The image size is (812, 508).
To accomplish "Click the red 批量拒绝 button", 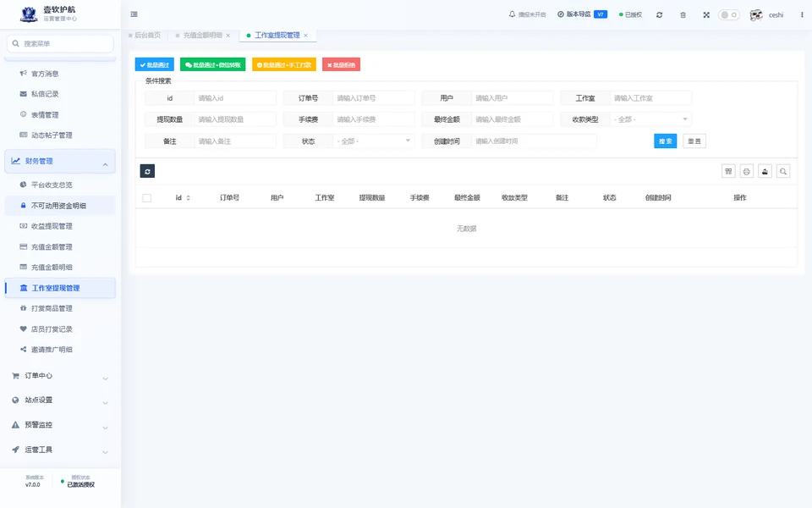I will (341, 65).
